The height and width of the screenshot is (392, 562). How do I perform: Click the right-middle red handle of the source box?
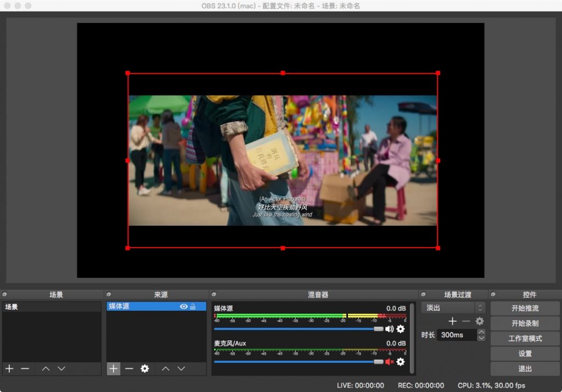coord(437,161)
